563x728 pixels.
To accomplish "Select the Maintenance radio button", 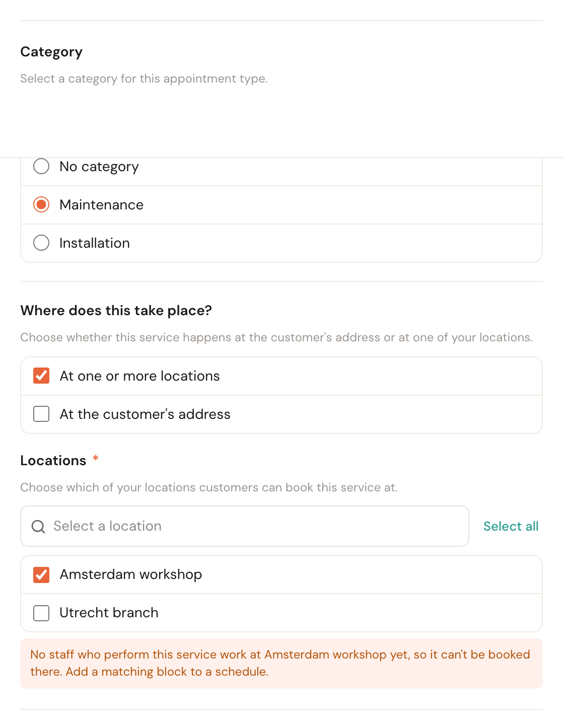I will tap(41, 204).
